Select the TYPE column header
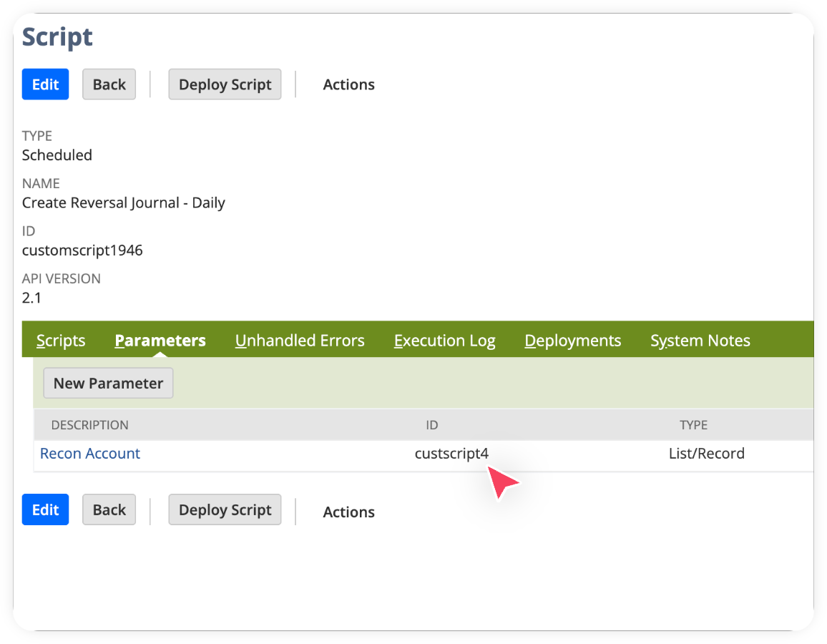The height and width of the screenshot is (644, 827). click(693, 424)
